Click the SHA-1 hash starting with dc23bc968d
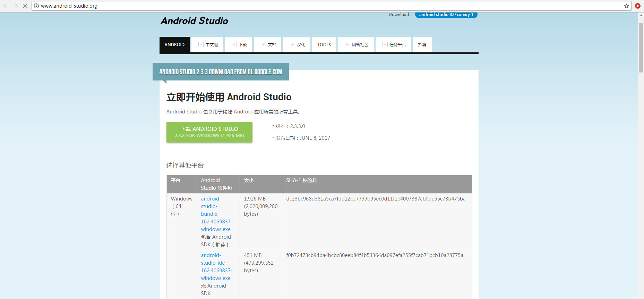Viewport: 644px width, 299px height. (376, 199)
